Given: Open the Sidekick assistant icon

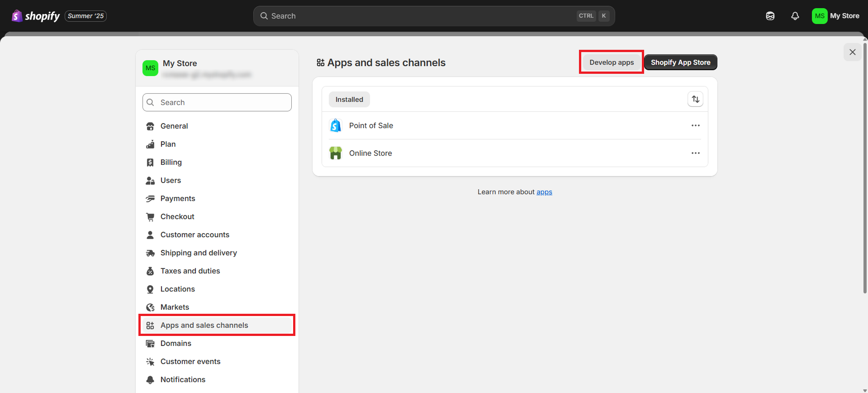Looking at the screenshot, I should pos(770,16).
